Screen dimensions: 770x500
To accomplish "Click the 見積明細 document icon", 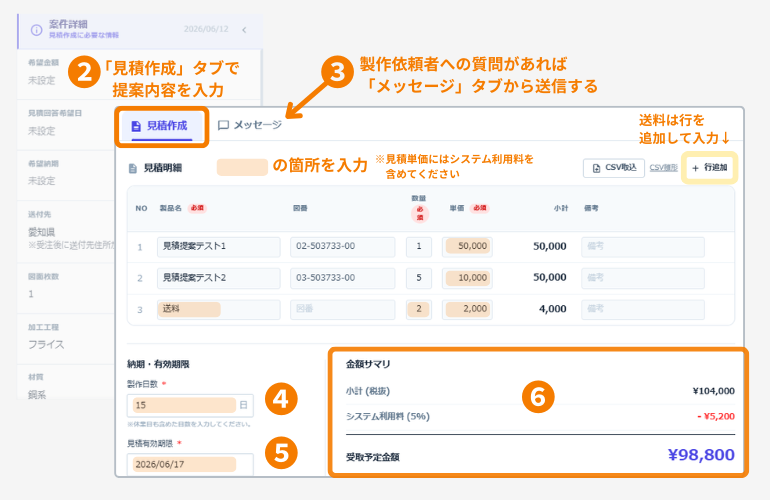I will click(133, 168).
